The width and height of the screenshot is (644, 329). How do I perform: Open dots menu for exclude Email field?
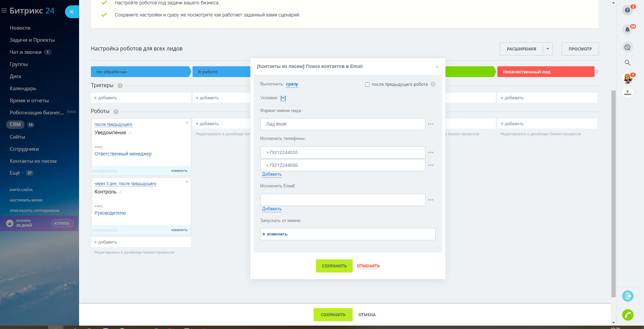(x=431, y=200)
